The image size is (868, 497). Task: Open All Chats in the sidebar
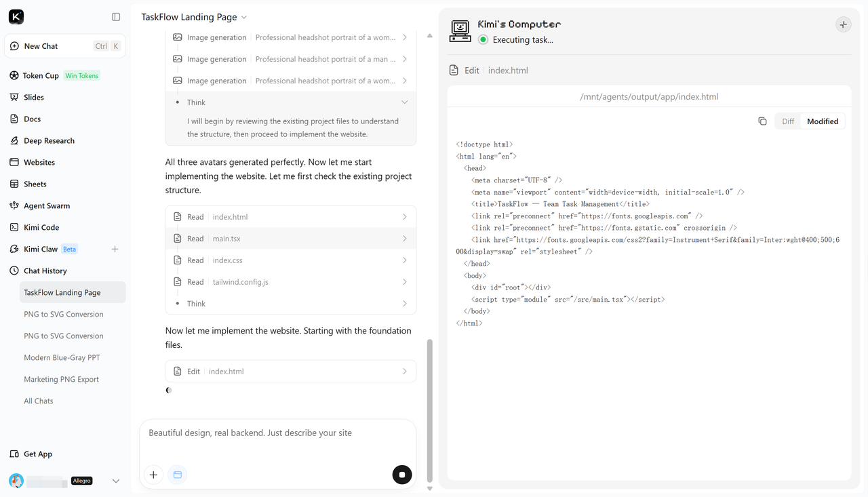click(x=39, y=401)
